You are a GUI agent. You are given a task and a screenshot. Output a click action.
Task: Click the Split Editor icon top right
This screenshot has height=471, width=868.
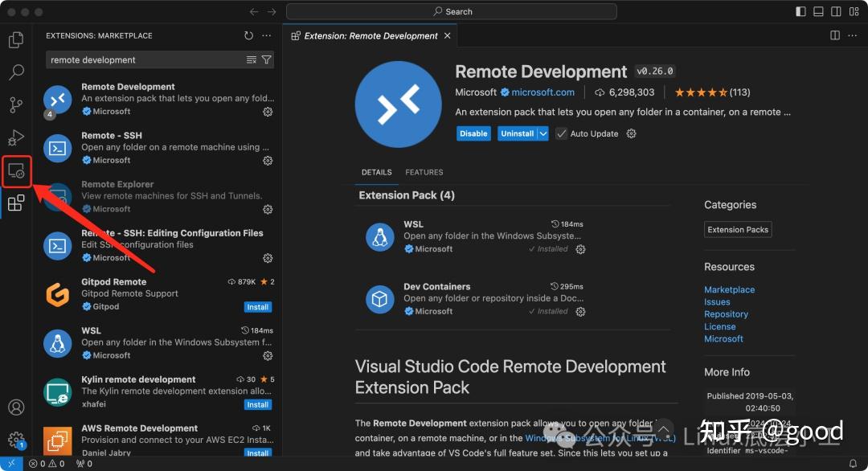(x=834, y=35)
